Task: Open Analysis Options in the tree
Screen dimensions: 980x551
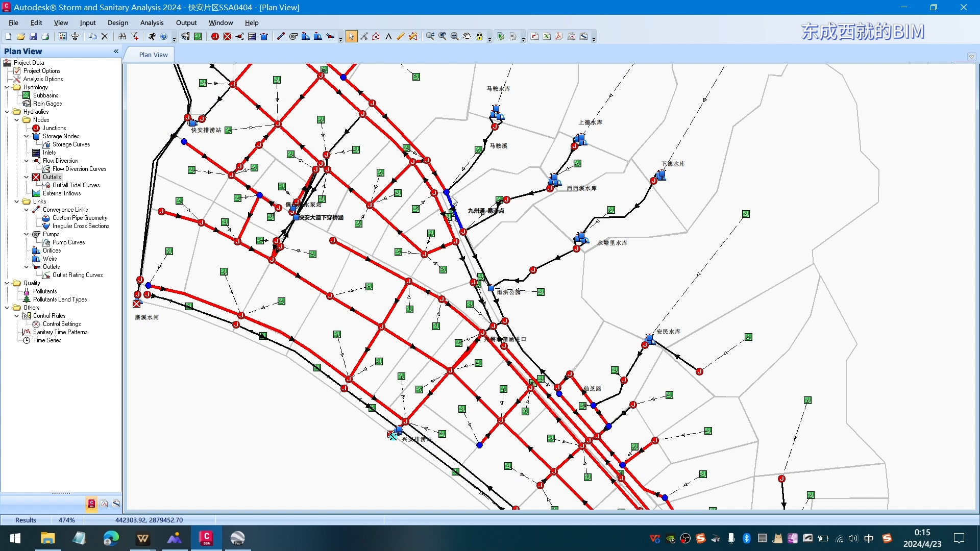Action: [43, 79]
